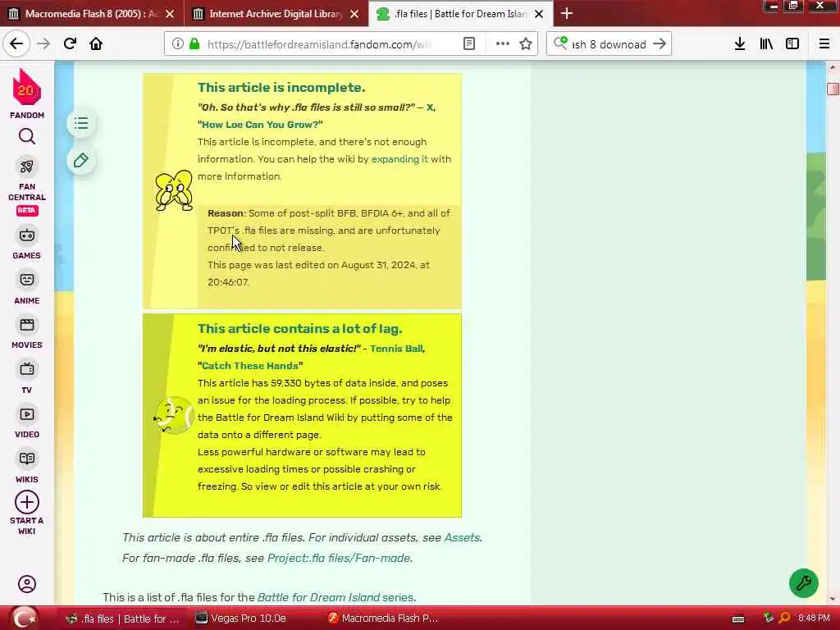Open the Movies section

click(x=27, y=333)
